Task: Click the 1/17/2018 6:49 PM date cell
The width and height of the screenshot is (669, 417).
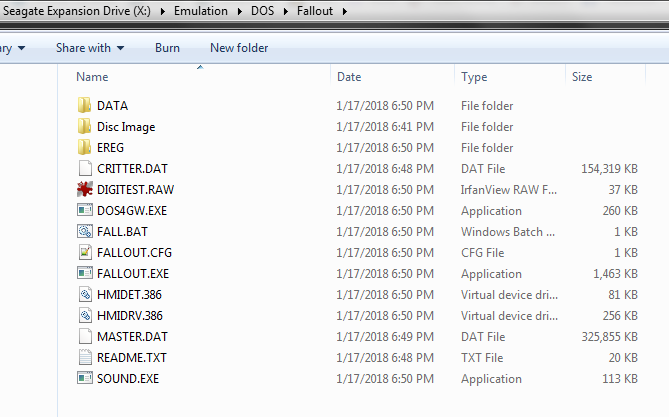Action: [385, 337]
